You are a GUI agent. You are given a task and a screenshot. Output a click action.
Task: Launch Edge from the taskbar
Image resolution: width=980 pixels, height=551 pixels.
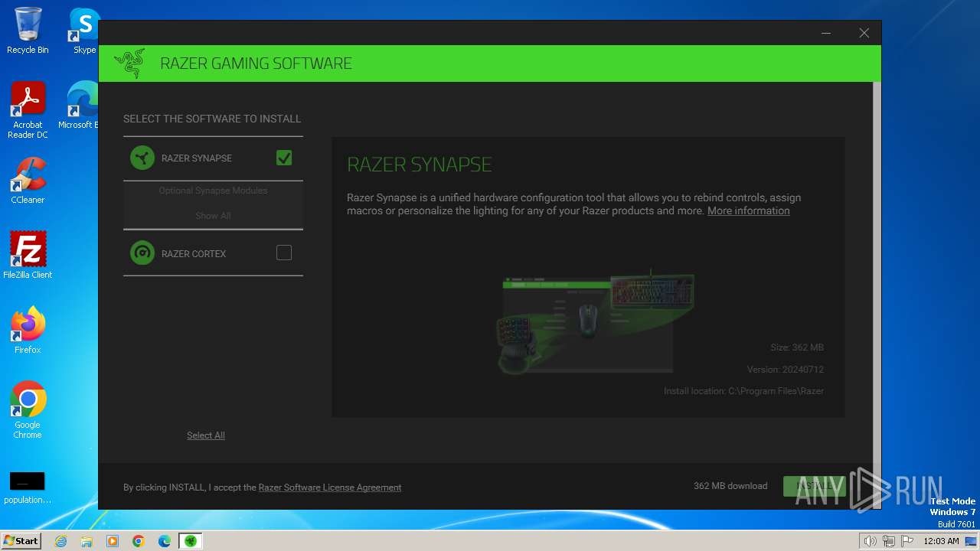165,541
